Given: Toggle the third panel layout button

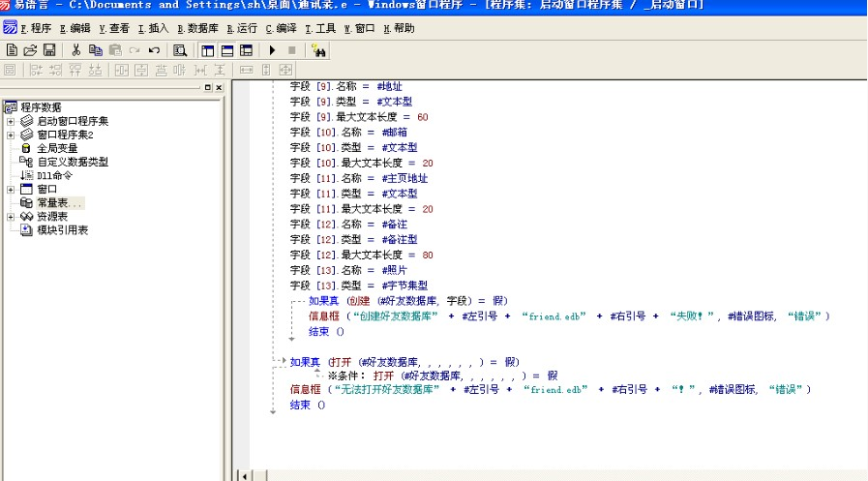Looking at the screenshot, I should (x=246, y=49).
